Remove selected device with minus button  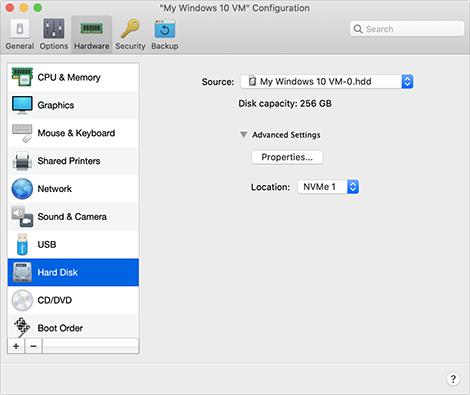coord(33,346)
